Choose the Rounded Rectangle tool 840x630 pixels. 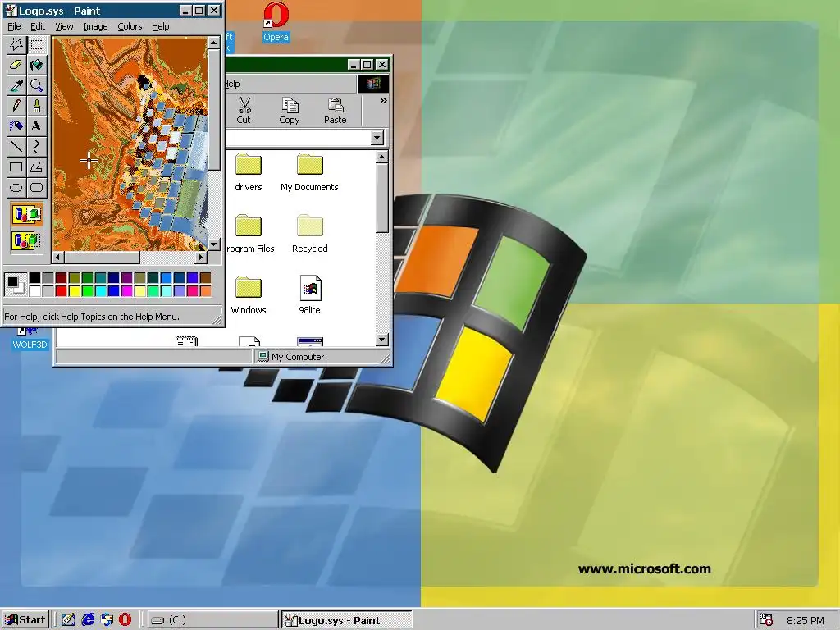(x=36, y=187)
